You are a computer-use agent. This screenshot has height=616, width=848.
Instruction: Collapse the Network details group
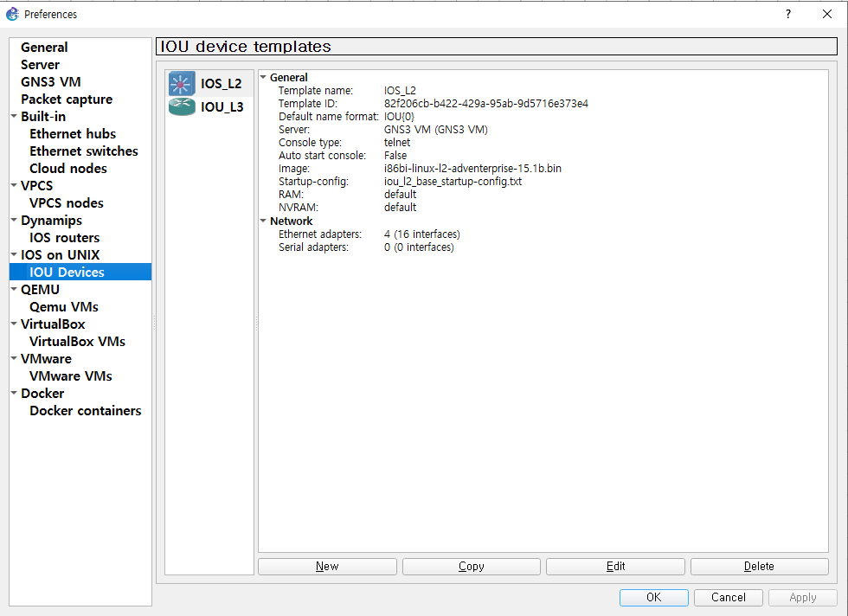pyautogui.click(x=263, y=221)
